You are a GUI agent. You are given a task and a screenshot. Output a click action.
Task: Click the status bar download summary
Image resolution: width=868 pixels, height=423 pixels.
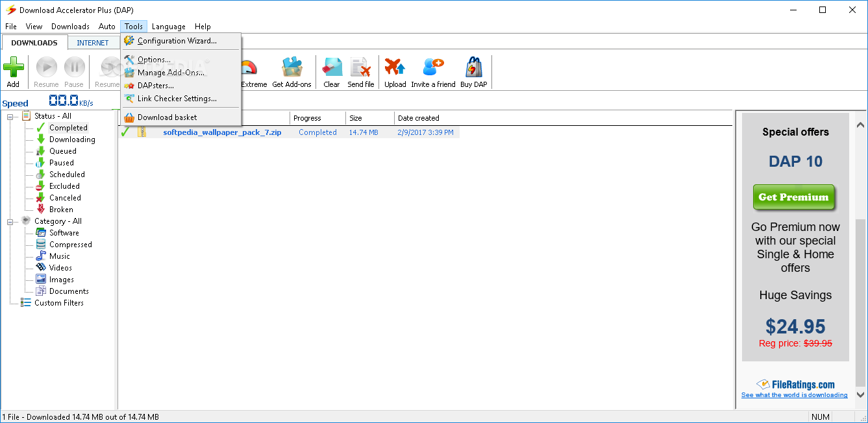81,417
